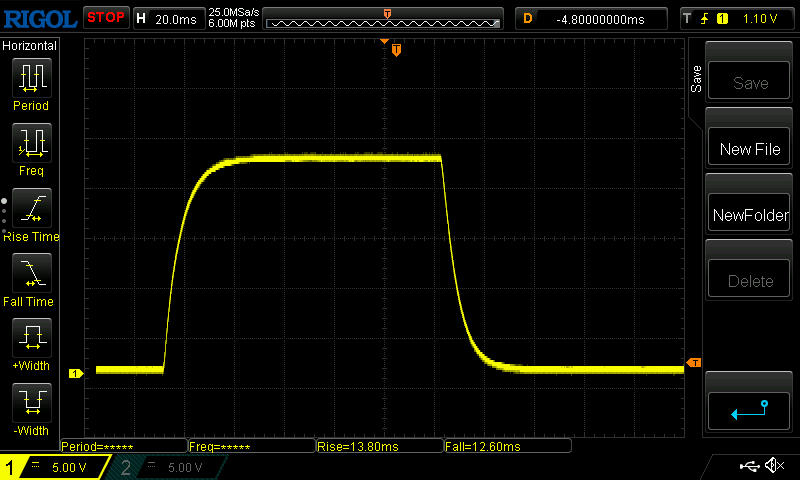The width and height of the screenshot is (800, 480).
Task: Click the muted speaker sound icon
Action: 774,465
